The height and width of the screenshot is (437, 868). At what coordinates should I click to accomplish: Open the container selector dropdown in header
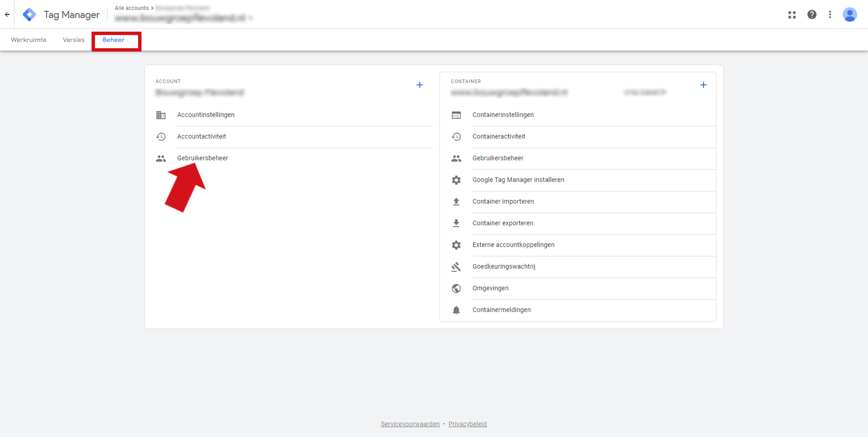pos(184,18)
